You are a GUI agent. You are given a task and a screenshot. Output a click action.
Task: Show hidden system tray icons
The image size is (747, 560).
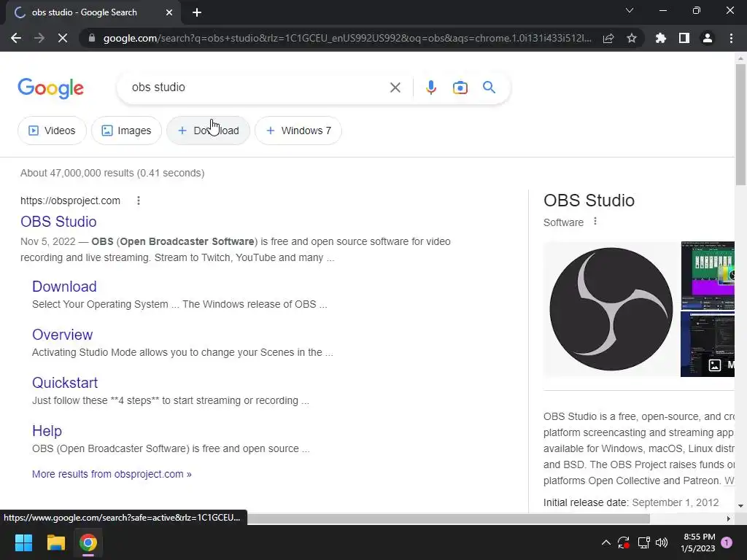[x=606, y=542]
